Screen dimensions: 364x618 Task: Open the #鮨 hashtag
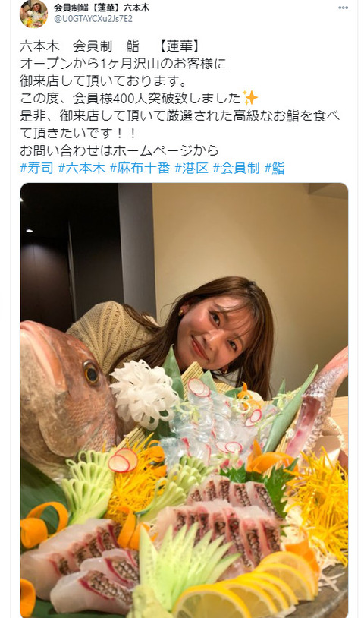tap(275, 169)
